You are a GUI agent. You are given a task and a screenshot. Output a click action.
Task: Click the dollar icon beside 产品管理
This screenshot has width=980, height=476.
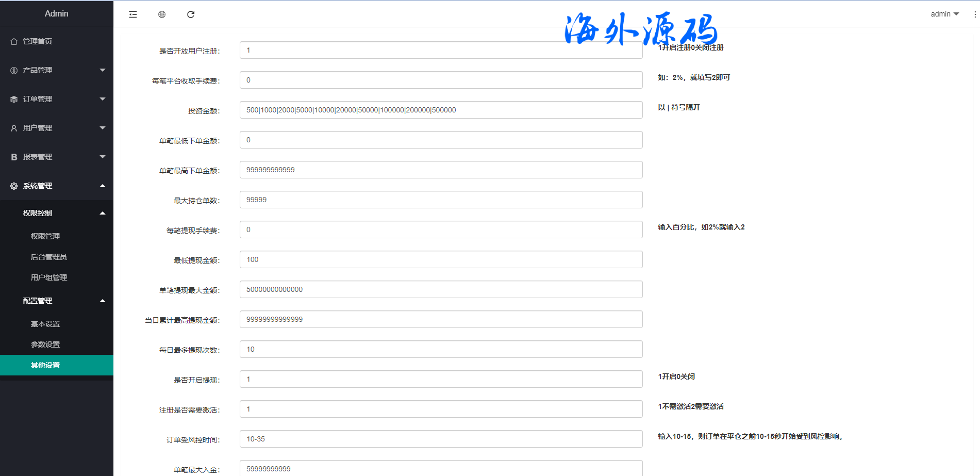click(x=14, y=70)
